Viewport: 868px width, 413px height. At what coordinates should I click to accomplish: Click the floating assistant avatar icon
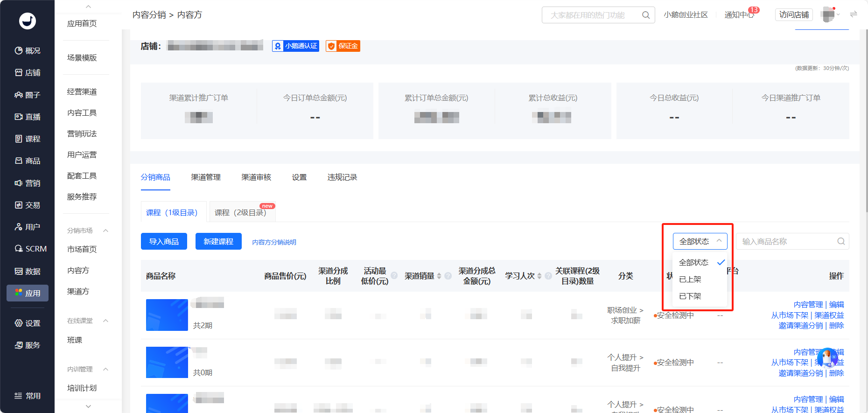tap(827, 358)
